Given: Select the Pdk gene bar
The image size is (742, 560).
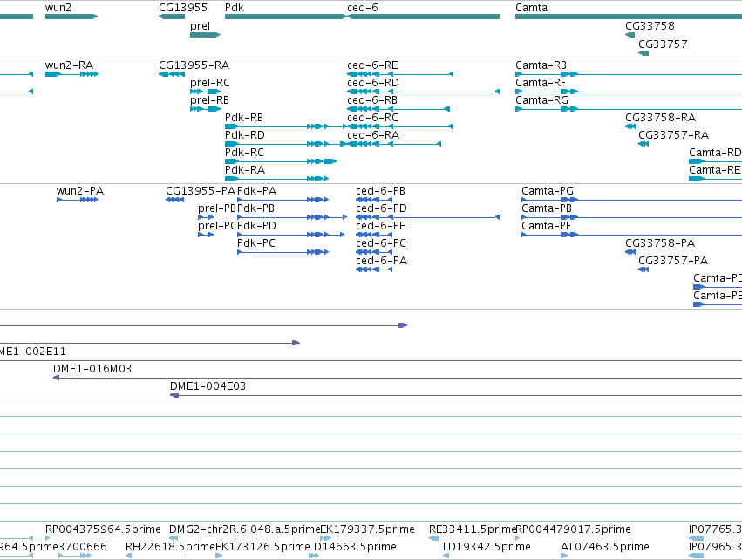Looking at the screenshot, I should (286, 17).
